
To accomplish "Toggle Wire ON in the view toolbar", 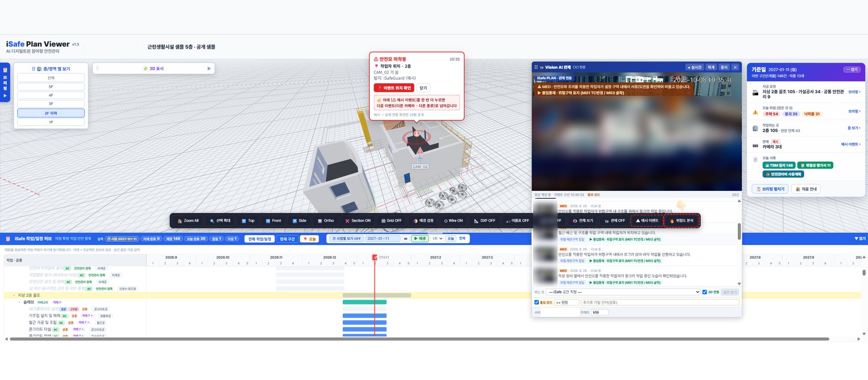I will [453, 221].
